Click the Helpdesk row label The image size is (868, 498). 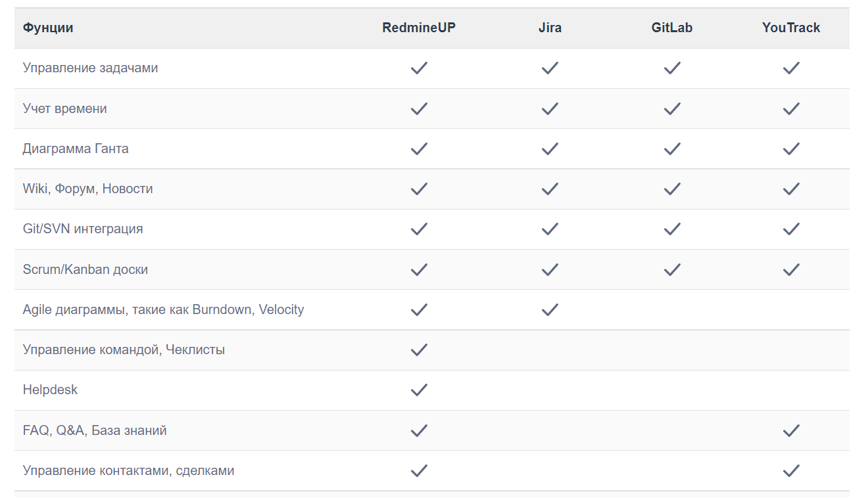click(50, 390)
